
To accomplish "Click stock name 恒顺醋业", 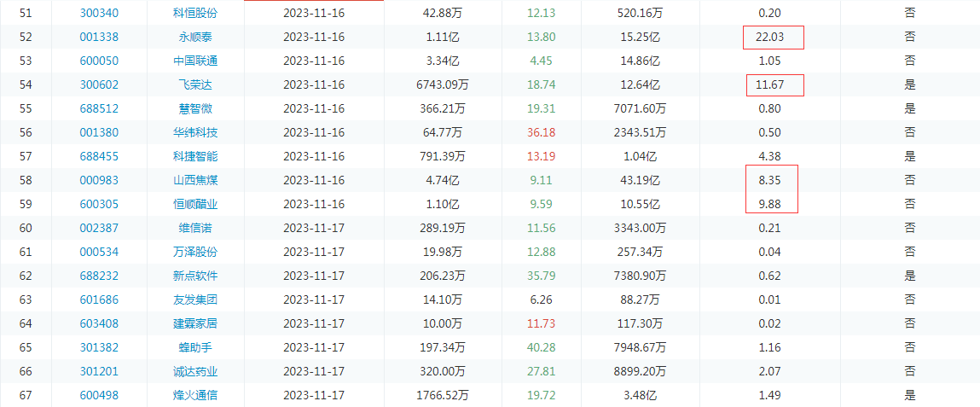I will point(195,204).
